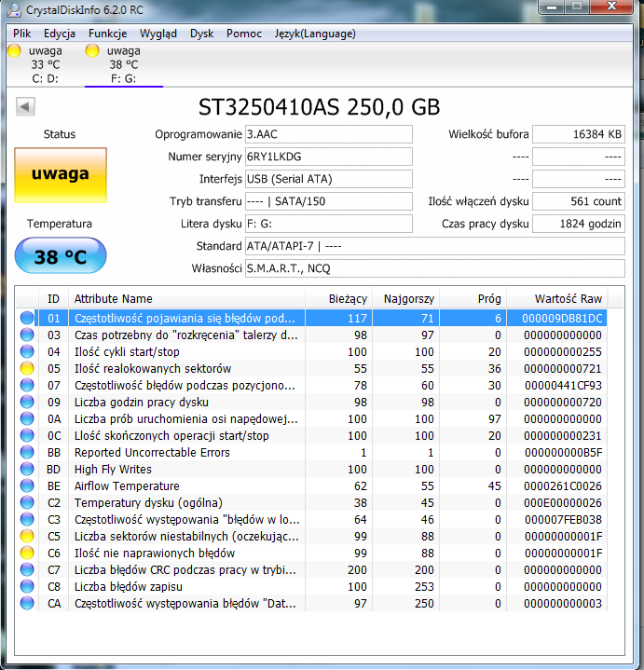Open the Pomoc menu
This screenshot has height=670, width=644.
244,34
